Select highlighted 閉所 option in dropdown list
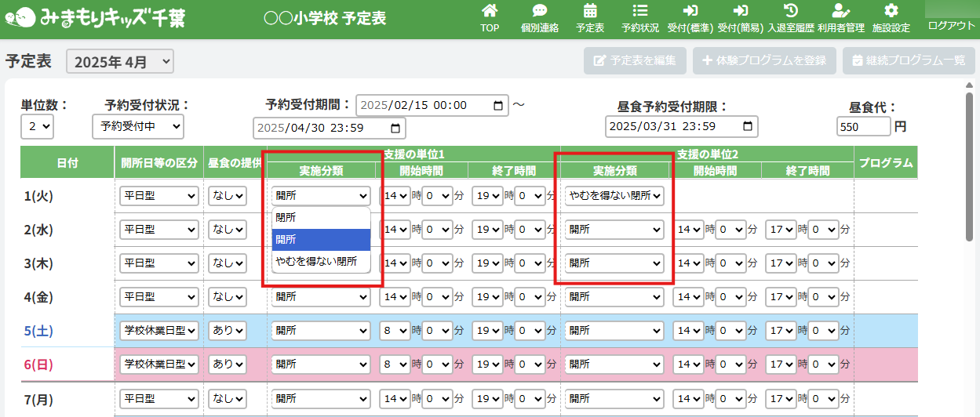Image resolution: width=980 pixels, height=417 pixels. (321, 240)
